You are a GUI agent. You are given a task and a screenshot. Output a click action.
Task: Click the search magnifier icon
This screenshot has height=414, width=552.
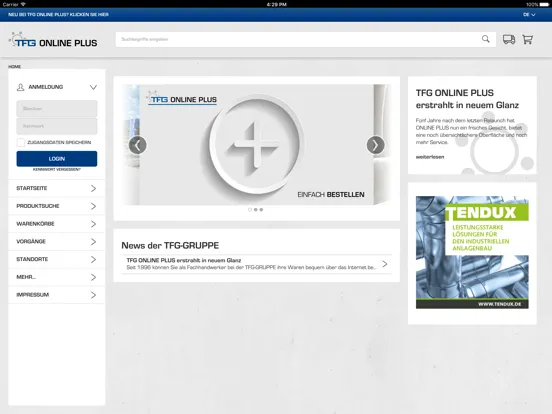(485, 39)
